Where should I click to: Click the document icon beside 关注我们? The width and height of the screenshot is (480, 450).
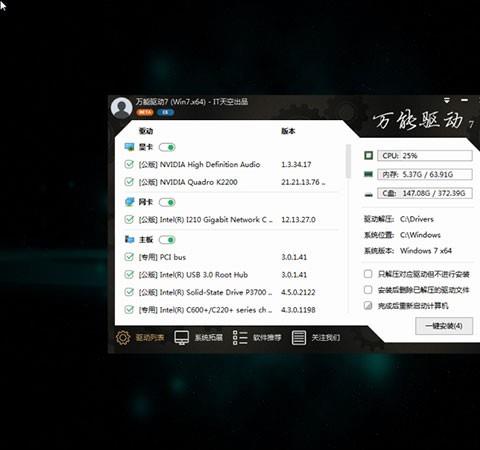[299, 338]
